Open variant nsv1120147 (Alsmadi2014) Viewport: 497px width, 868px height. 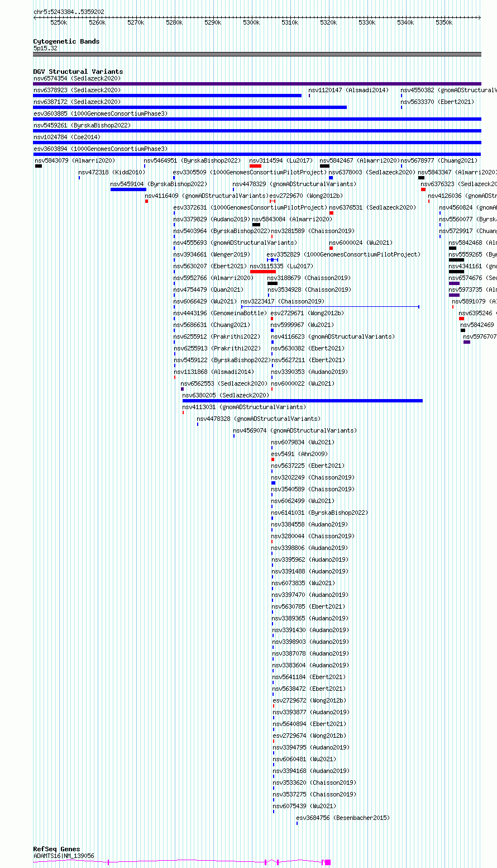pyautogui.click(x=348, y=90)
